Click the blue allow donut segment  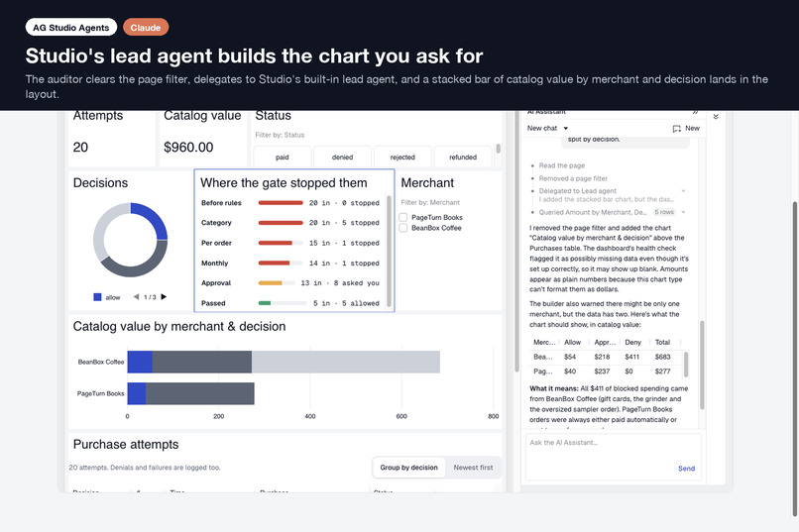[152, 218]
